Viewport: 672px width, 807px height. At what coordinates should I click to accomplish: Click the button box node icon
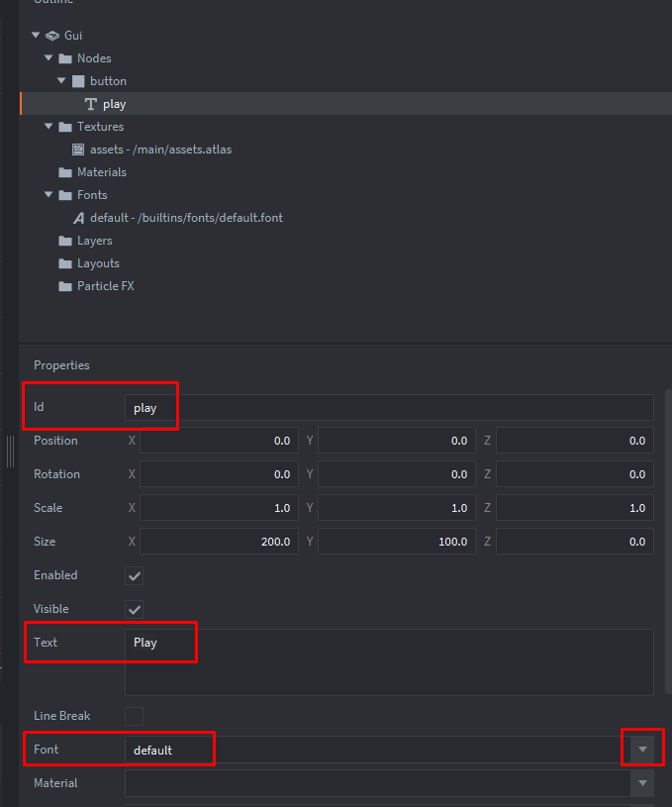tap(79, 81)
